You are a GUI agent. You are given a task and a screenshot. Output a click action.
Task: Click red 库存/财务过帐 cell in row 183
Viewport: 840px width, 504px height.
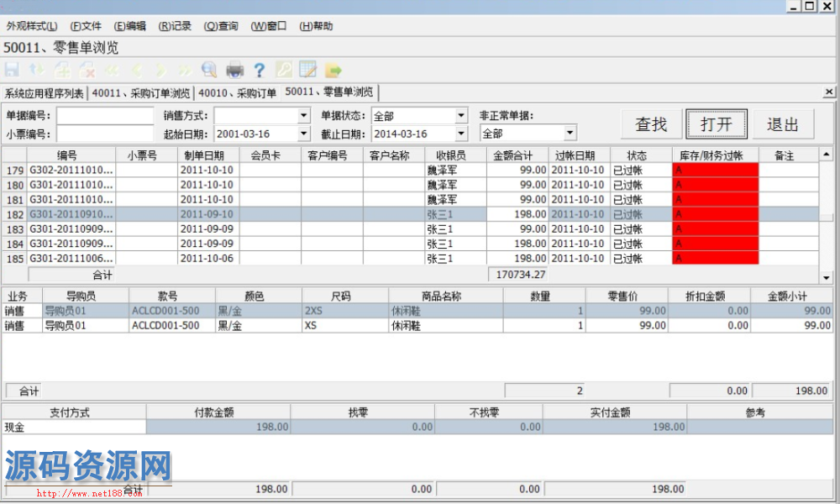(x=715, y=229)
